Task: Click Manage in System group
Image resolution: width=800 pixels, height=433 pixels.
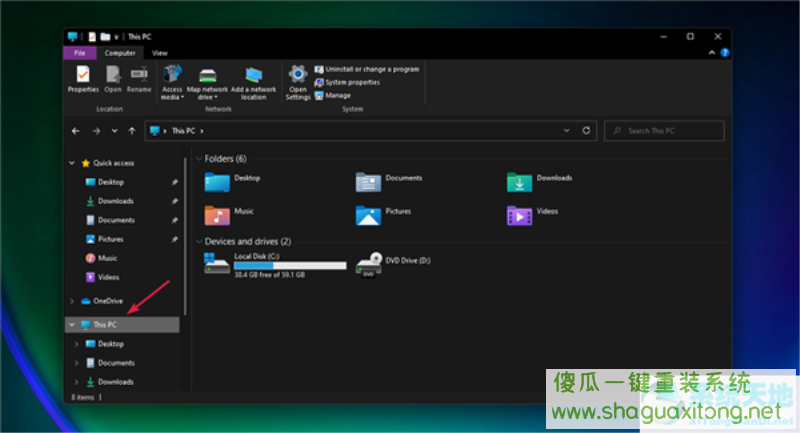Action: point(333,95)
